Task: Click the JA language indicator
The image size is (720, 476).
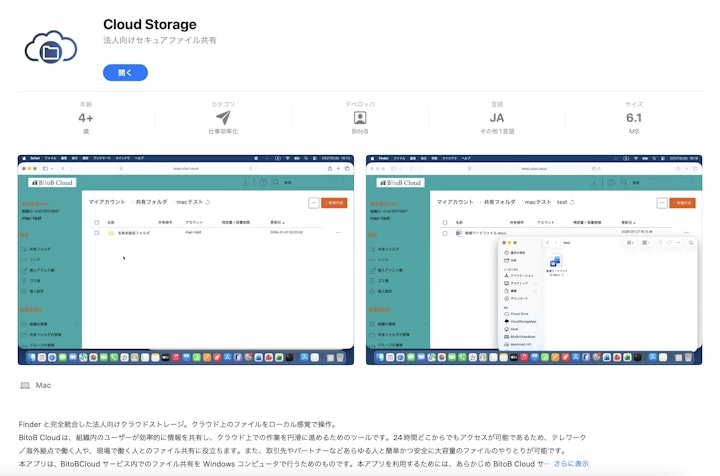Action: (x=497, y=118)
